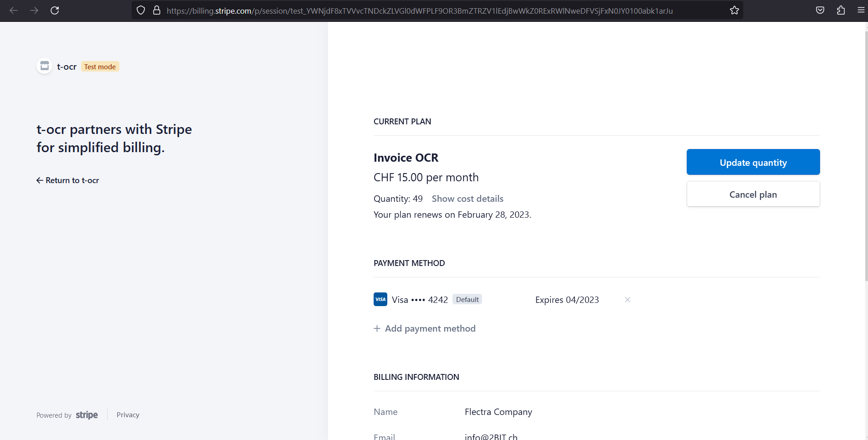
Task: Follow the Return to t-ocr link
Action: point(67,180)
